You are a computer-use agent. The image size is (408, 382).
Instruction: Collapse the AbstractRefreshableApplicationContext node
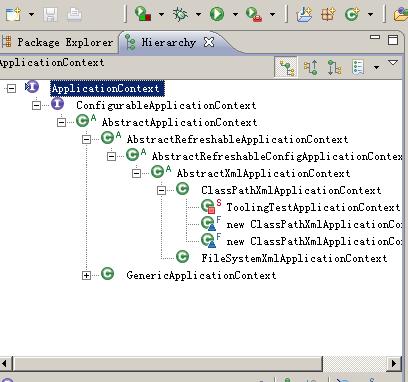click(x=86, y=140)
